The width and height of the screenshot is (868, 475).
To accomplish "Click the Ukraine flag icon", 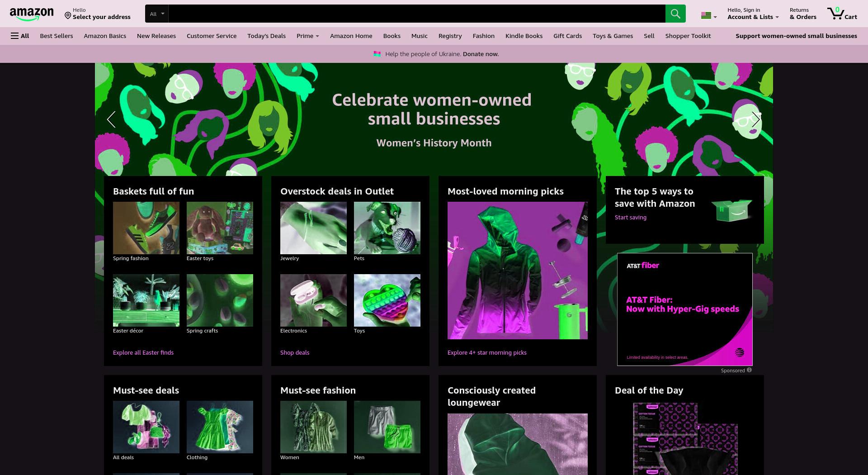I will point(377,54).
